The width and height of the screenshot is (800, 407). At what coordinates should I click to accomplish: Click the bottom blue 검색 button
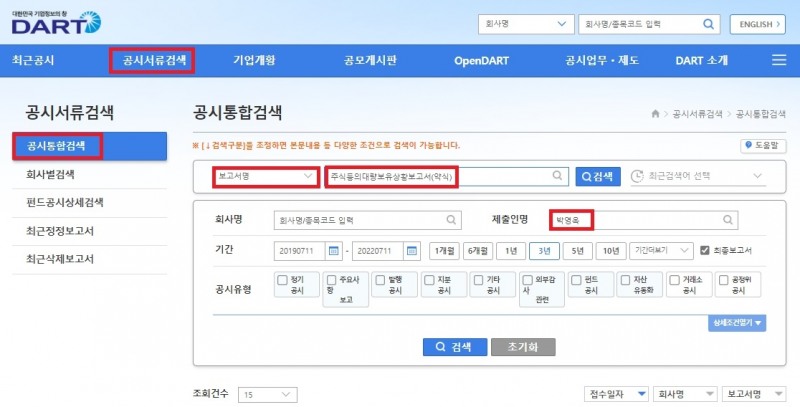455,347
